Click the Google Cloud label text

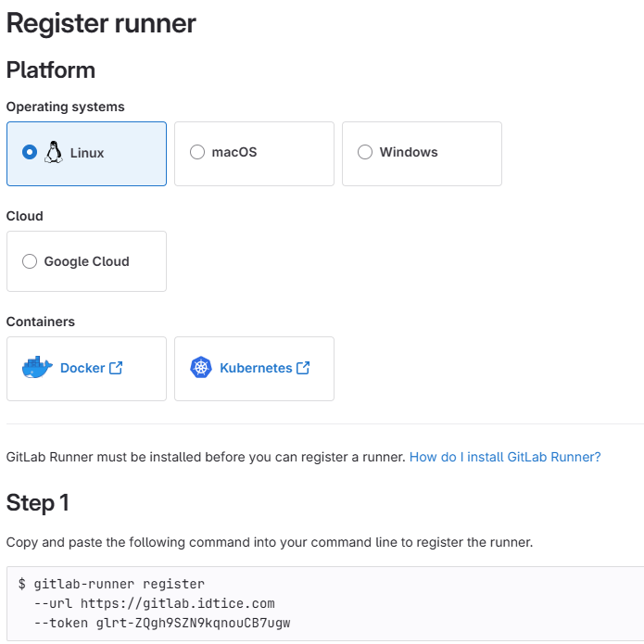click(86, 262)
